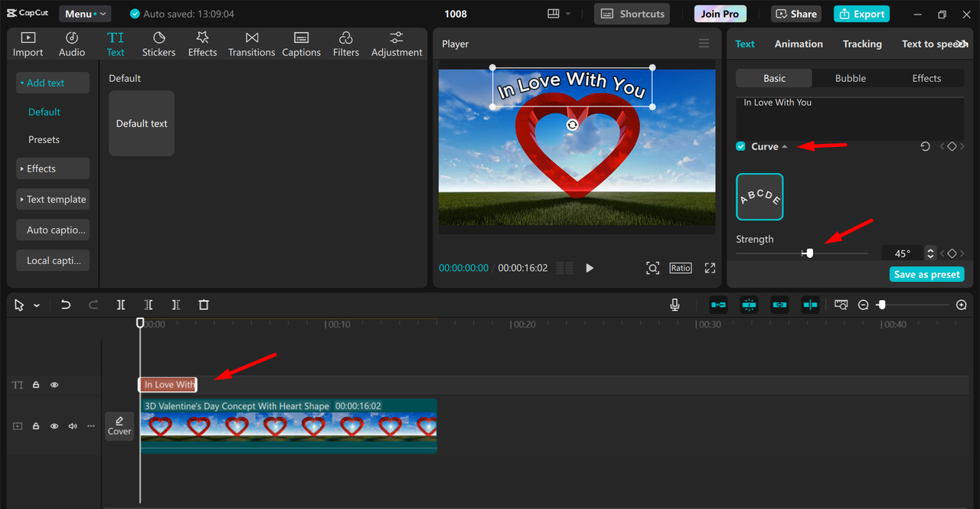
Task: Open the Import media panel
Action: (x=28, y=44)
